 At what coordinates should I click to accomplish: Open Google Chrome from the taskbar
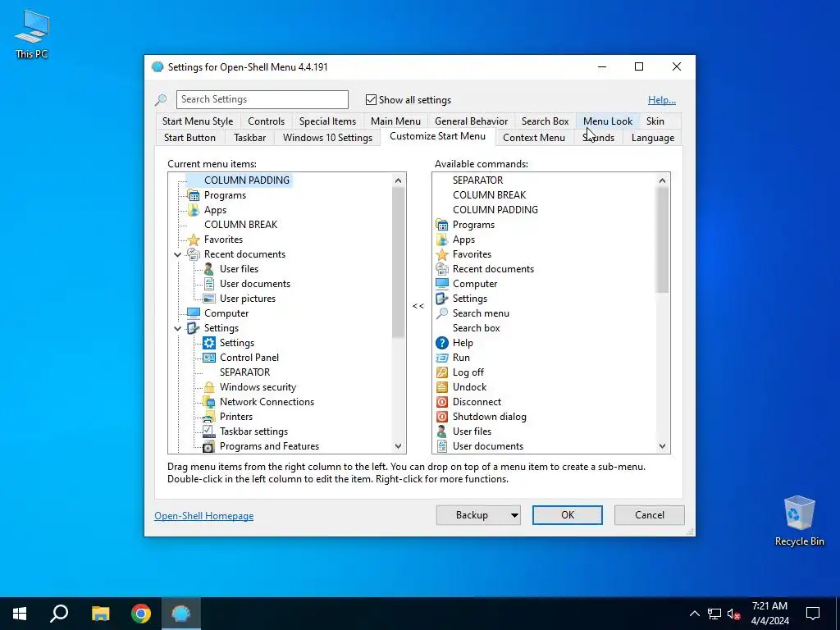point(141,614)
